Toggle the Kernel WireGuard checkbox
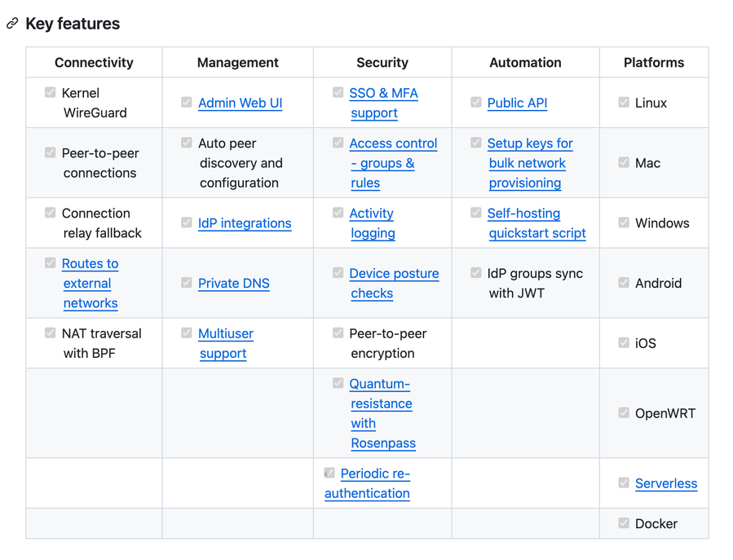Viewport: 733px width, 560px height. click(x=51, y=93)
